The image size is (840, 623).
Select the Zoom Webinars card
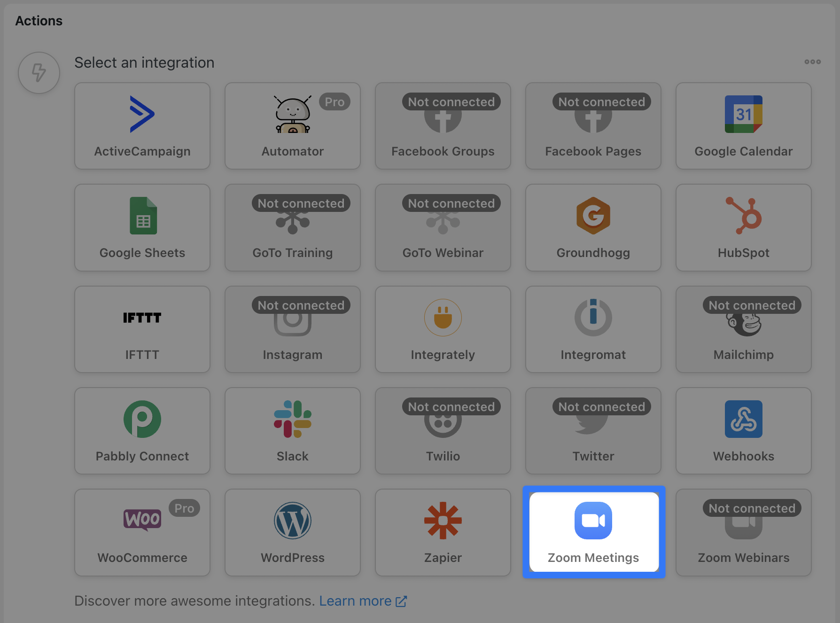click(x=744, y=532)
